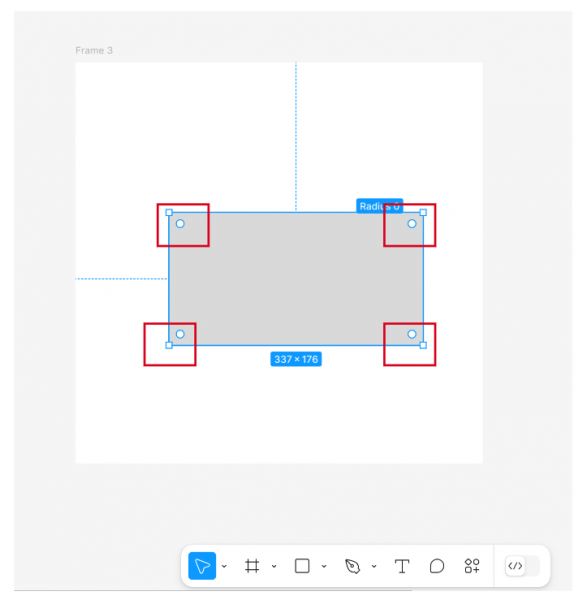Expand shape tools dropdown chevron

tap(324, 566)
